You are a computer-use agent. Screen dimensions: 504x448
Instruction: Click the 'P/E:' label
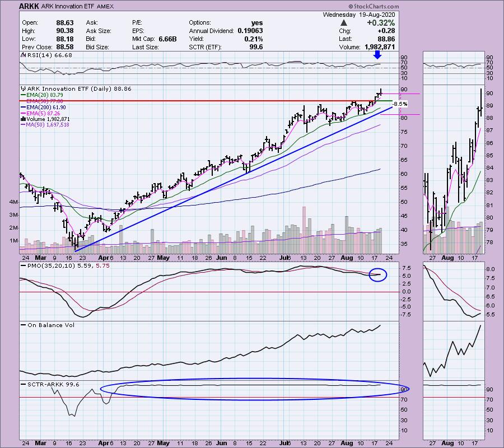click(x=137, y=23)
